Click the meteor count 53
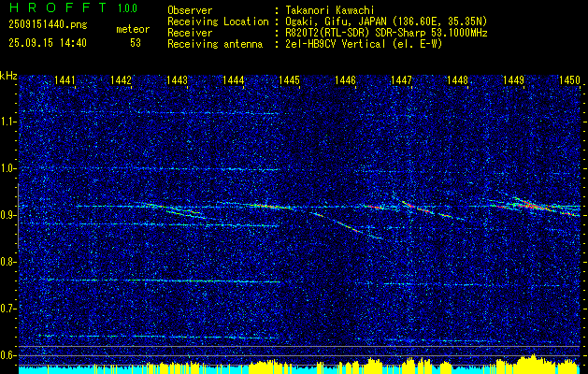The width and height of the screenshot is (588, 374). tap(136, 43)
